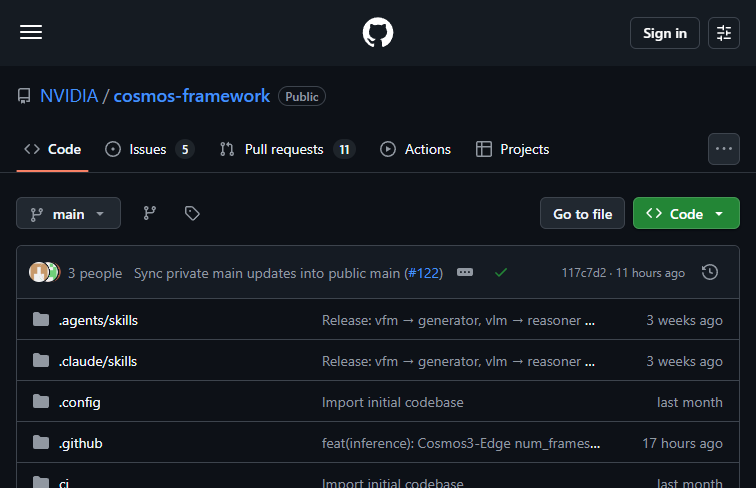Open the .github folder
The image size is (756, 488).
(x=81, y=443)
